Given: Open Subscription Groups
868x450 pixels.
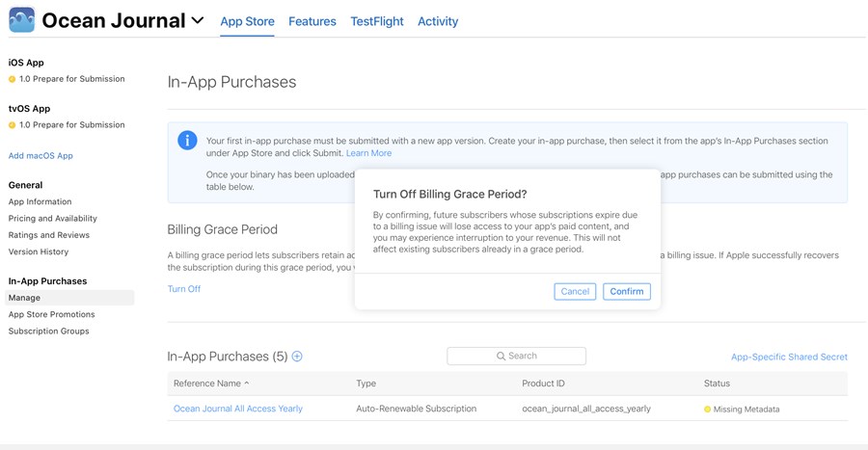Looking at the screenshot, I should [x=49, y=331].
